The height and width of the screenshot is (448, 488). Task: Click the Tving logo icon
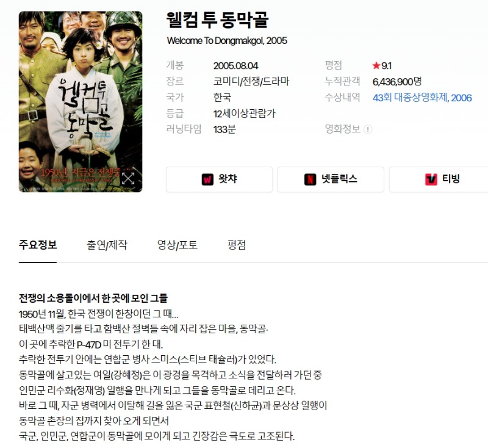(431, 179)
